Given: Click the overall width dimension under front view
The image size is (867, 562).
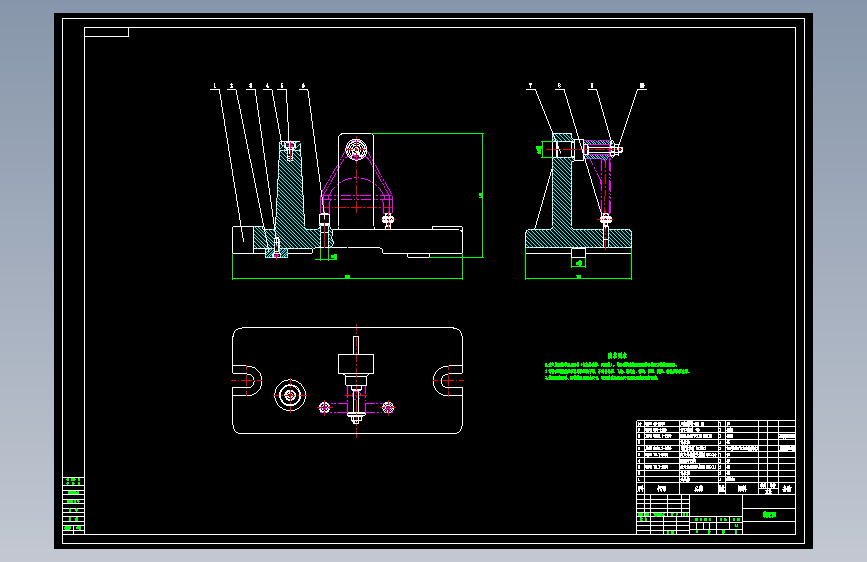Looking at the screenshot, I should [x=347, y=277].
